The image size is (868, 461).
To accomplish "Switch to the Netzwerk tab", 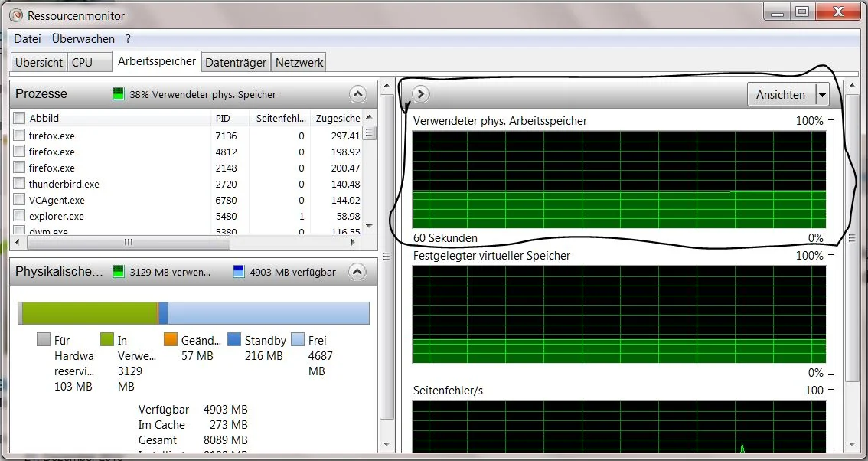I will pos(299,63).
